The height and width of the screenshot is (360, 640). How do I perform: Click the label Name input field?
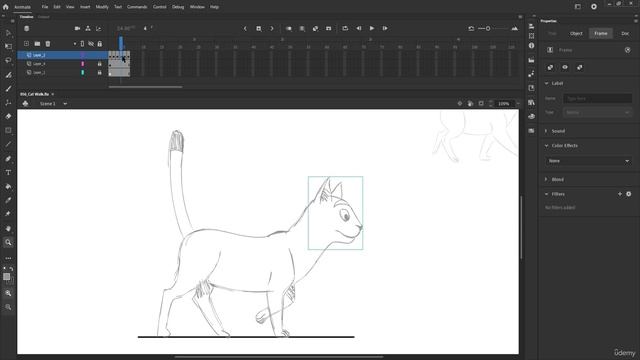pos(598,98)
